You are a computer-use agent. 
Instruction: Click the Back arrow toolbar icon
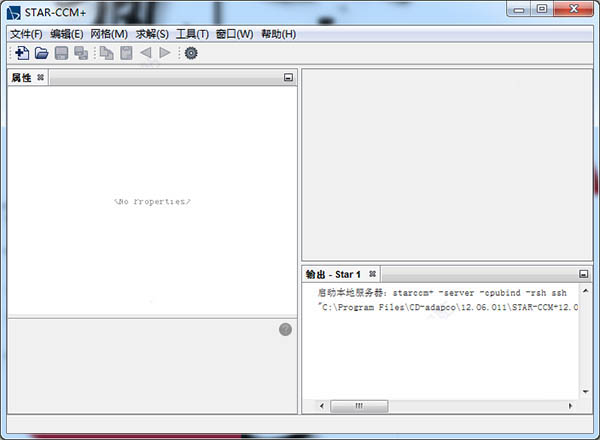[x=145, y=53]
